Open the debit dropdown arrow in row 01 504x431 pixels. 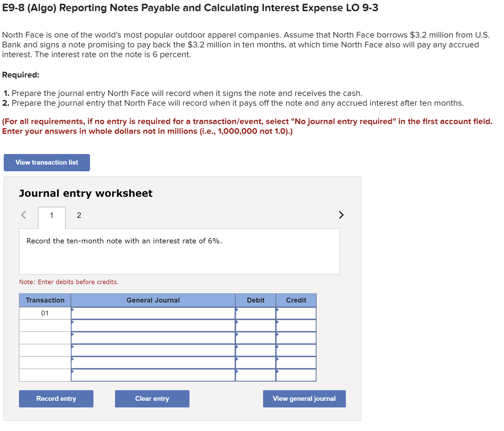237,311
